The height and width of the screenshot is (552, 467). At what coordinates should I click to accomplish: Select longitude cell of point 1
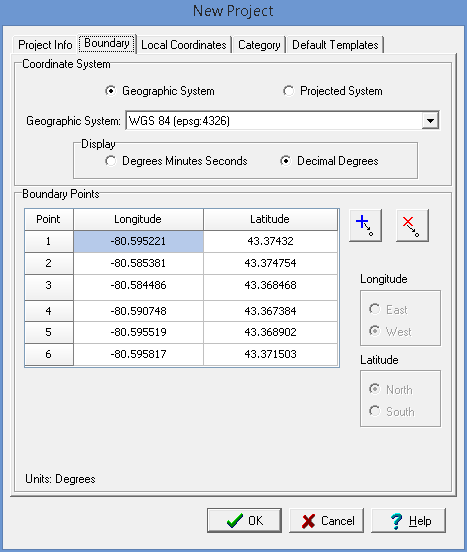click(x=138, y=242)
